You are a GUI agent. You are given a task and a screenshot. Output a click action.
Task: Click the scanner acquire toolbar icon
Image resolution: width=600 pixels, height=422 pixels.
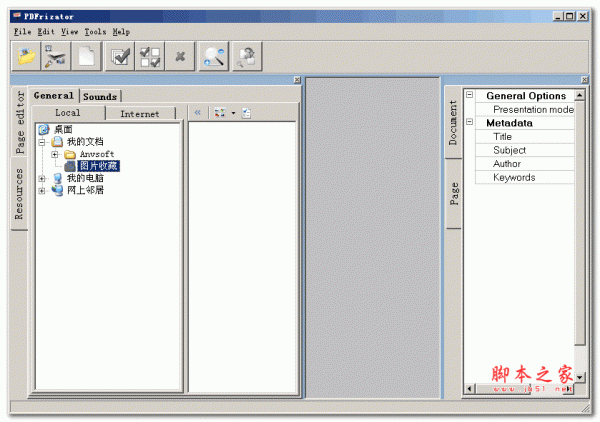pos(56,57)
